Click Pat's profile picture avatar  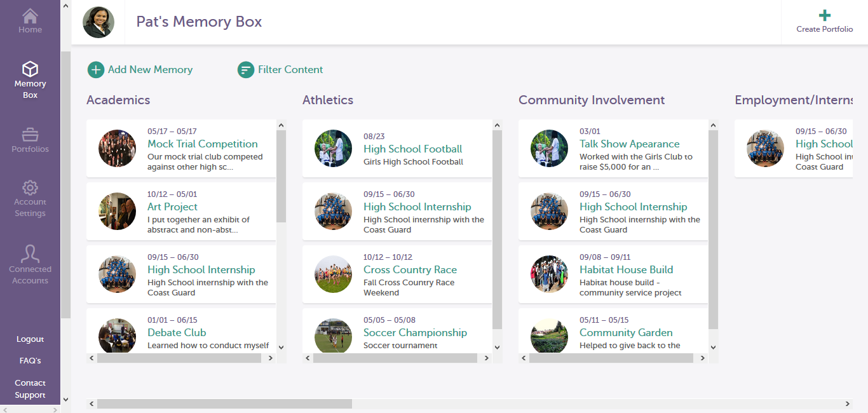[x=98, y=22]
